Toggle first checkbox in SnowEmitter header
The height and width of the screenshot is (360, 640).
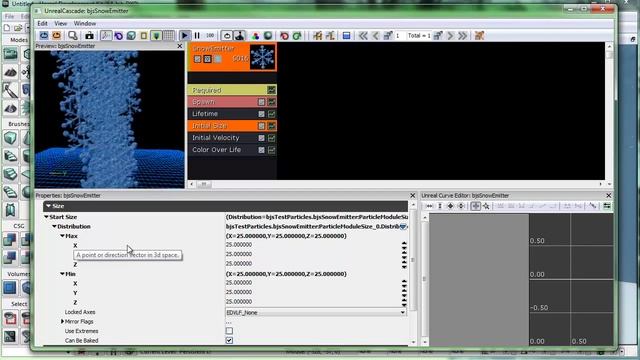(198, 59)
